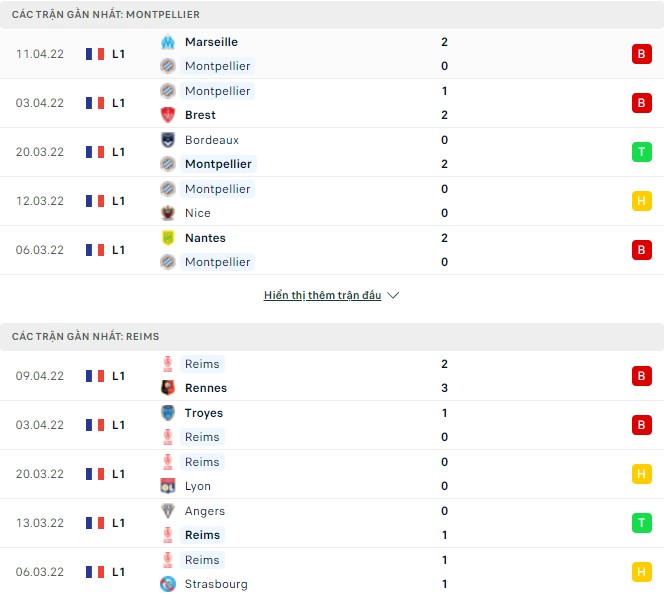This screenshot has height=595, width=667.
Task: Click the green T badge for Angers match
Action: (x=641, y=523)
